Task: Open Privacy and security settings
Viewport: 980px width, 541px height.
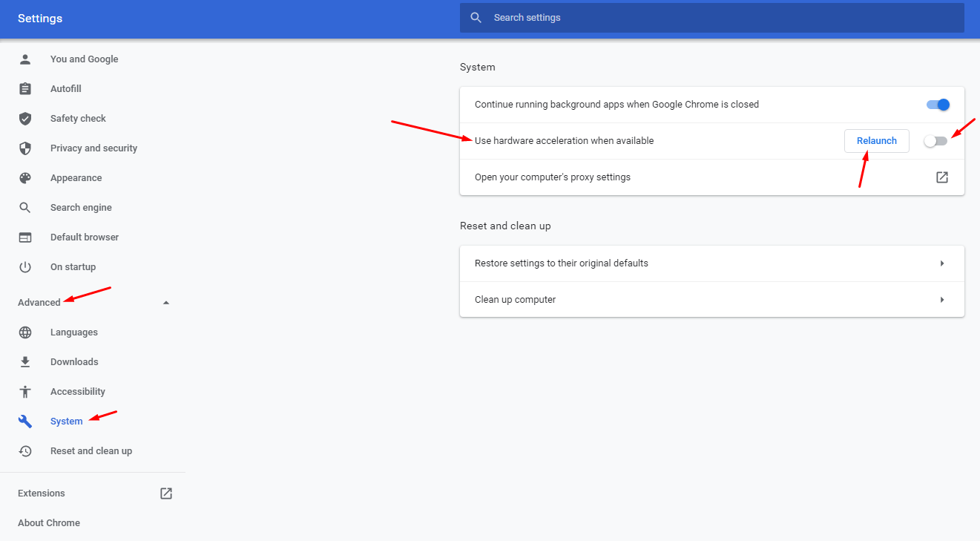Action: 93,148
